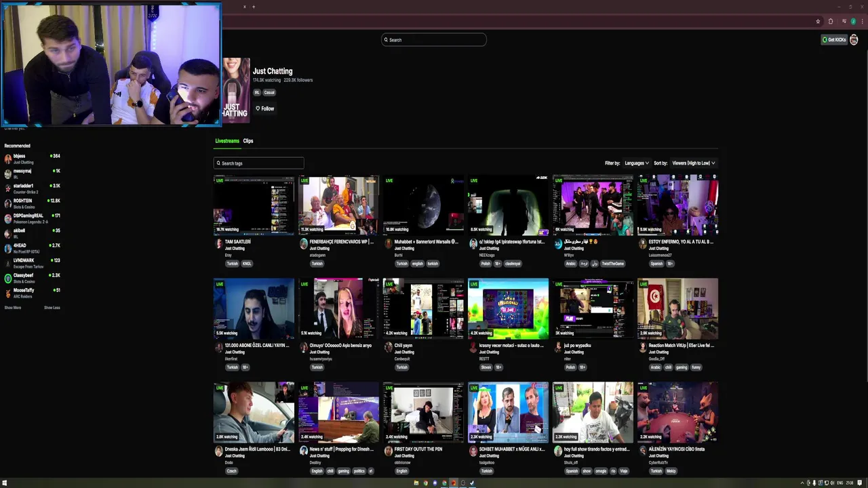Open a new browser tab with plus button
868x488 pixels.
(x=254, y=7)
